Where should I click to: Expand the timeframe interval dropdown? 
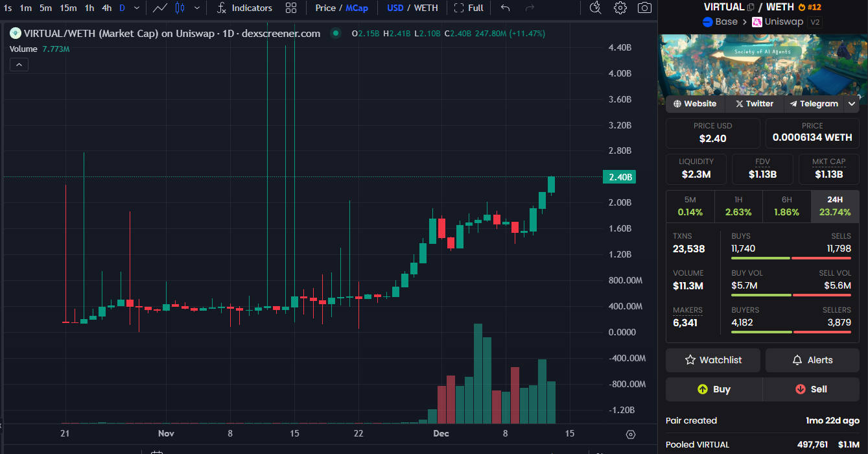tap(136, 8)
